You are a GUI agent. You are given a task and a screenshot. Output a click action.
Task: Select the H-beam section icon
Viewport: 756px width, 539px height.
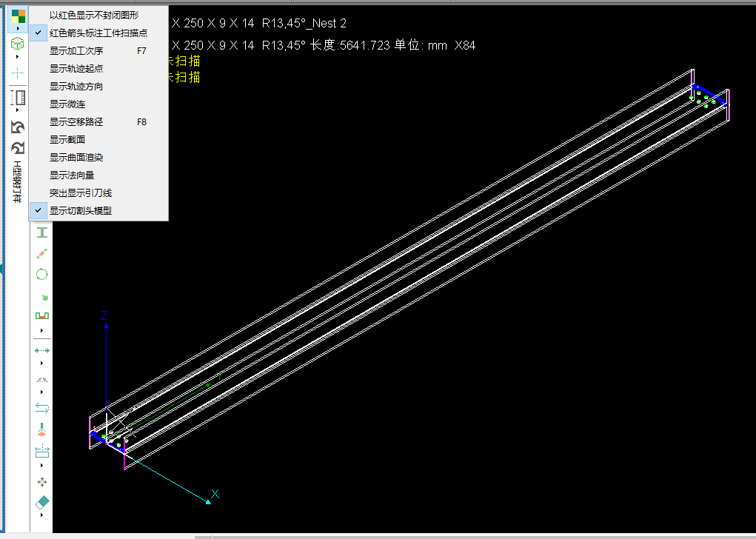click(42, 232)
